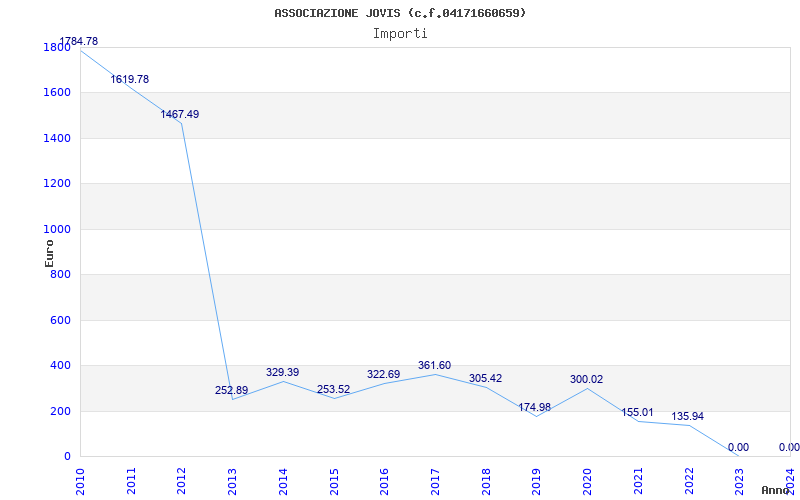Select the 1784.78 data label
The height and width of the screenshot is (500, 800).
(x=79, y=41)
